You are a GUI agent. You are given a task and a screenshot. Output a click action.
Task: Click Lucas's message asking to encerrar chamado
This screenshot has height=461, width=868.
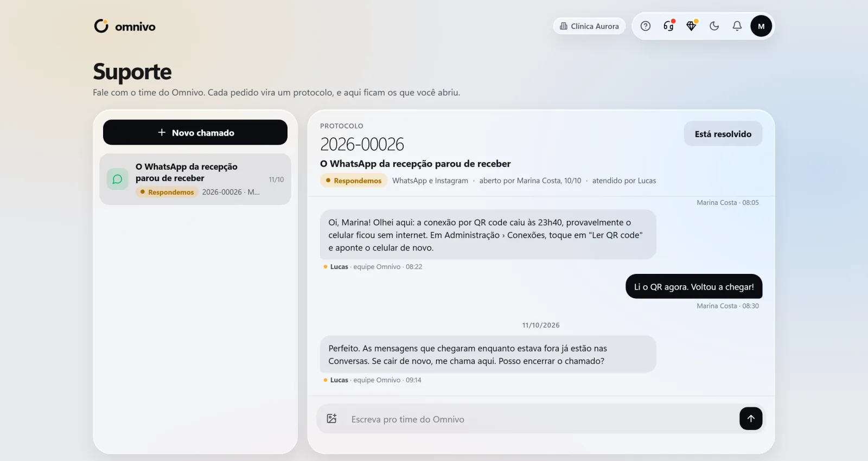(488, 354)
